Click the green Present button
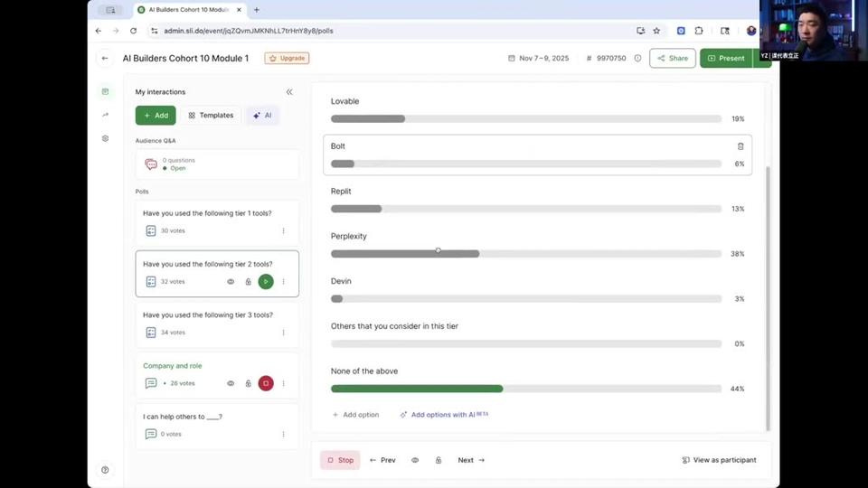Image resolution: width=868 pixels, height=488 pixels. pos(726,58)
